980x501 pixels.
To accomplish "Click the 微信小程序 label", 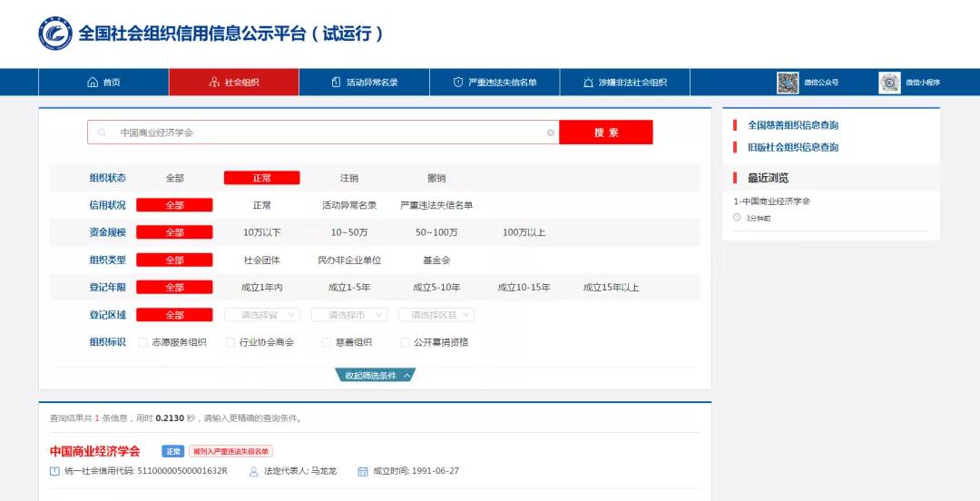I will (x=923, y=83).
